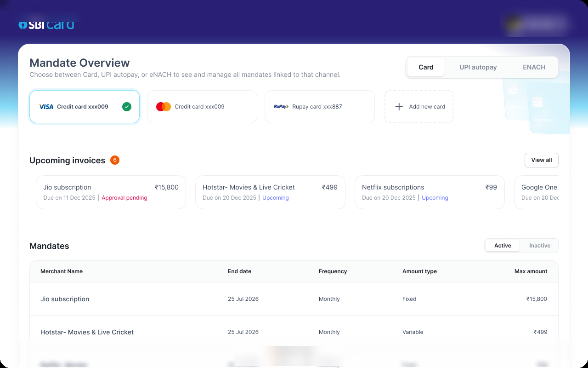588x368 pixels.
Task: Click 25 Jul 2026 in Jio row
Action: point(243,299)
